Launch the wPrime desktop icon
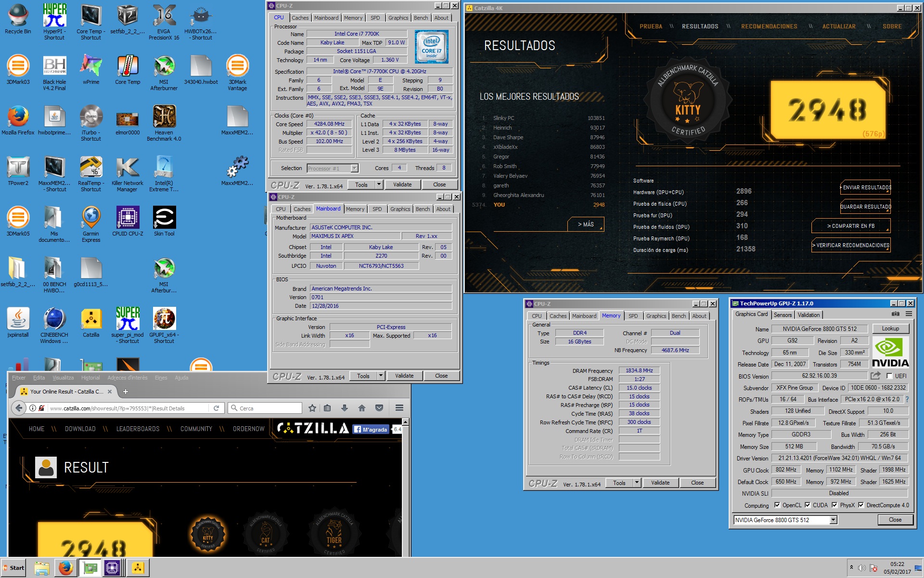 click(x=91, y=70)
